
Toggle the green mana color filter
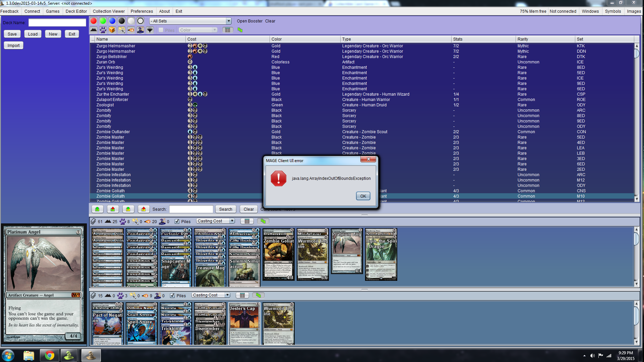tap(103, 21)
